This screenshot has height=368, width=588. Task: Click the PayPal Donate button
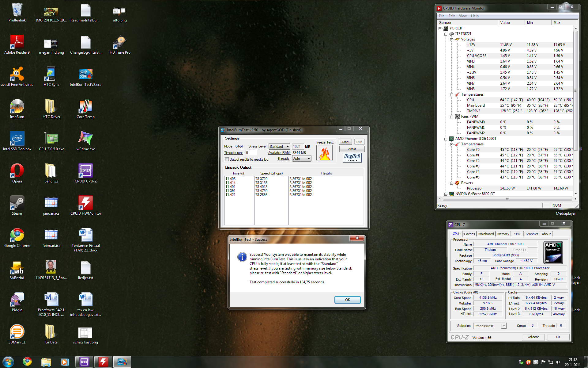(352, 158)
